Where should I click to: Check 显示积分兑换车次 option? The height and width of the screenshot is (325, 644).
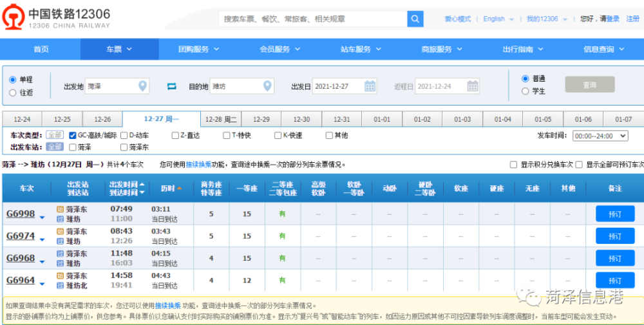tap(513, 165)
